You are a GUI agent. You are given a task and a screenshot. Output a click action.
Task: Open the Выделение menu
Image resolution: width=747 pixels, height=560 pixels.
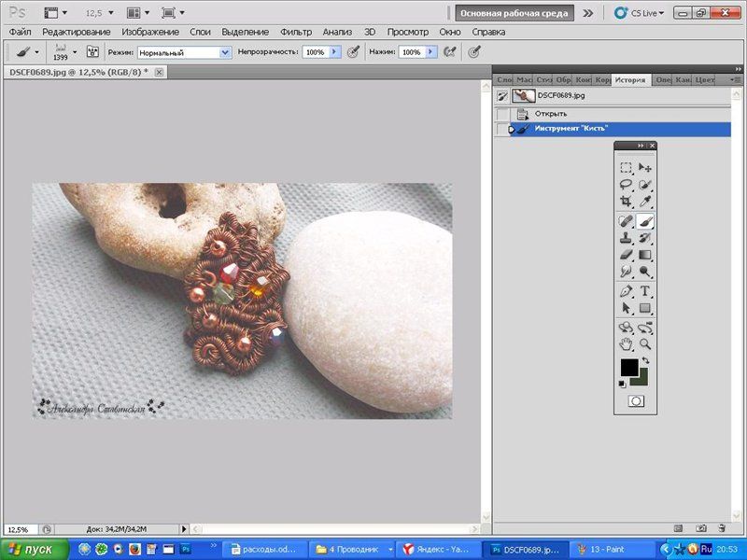(x=245, y=32)
